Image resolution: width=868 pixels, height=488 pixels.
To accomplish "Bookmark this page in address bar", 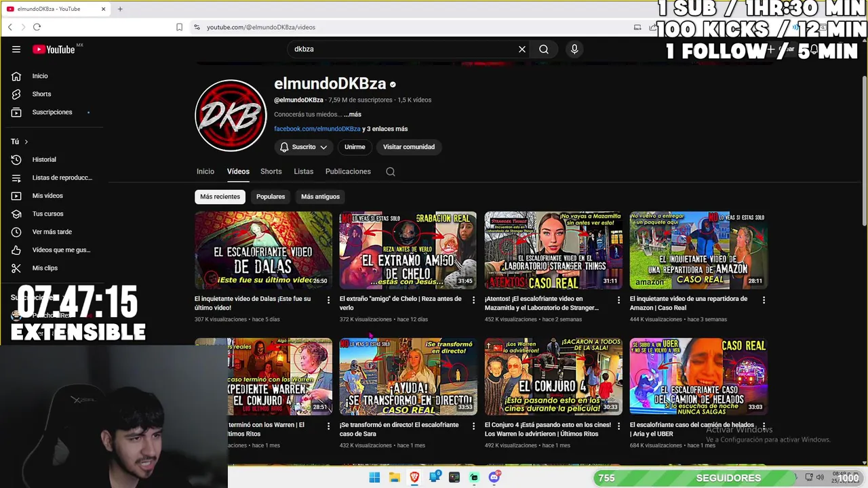I will pos(179,27).
